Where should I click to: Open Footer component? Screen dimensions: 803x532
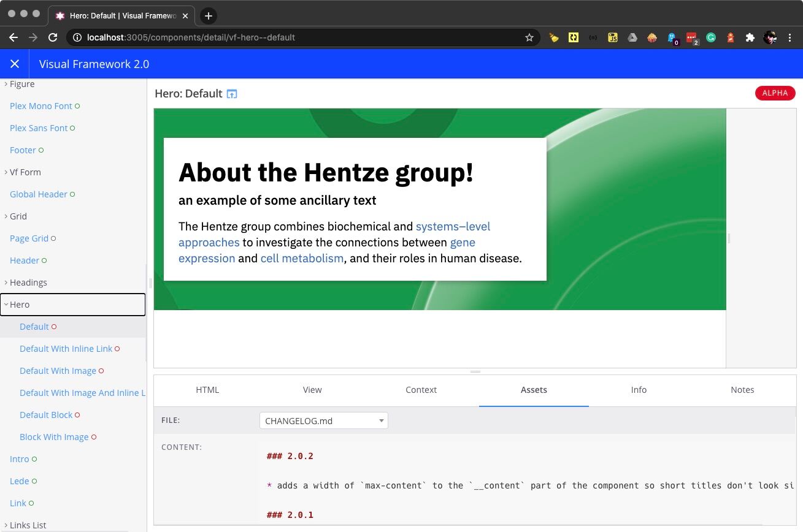click(23, 150)
